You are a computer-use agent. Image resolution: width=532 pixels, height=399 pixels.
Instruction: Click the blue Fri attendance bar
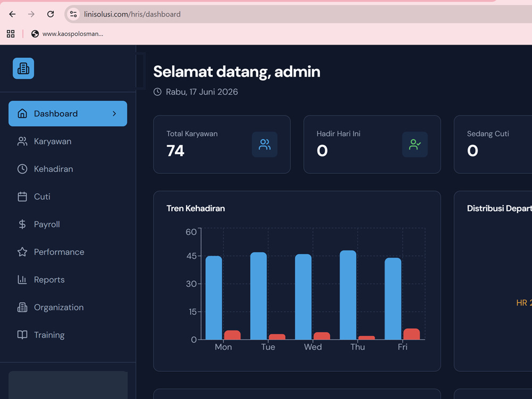click(x=393, y=298)
